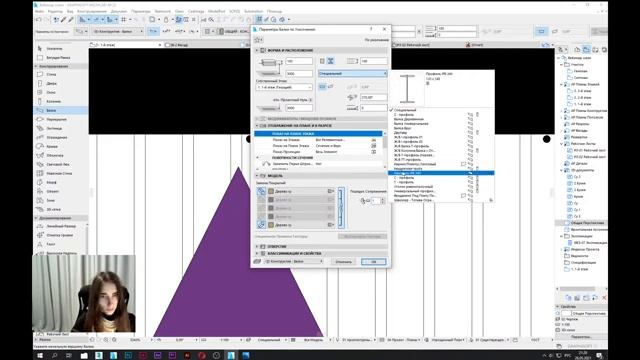Viewport: 640px width, 360px height.
Task: Toggle bottom surface override in Model section
Action: (261, 224)
